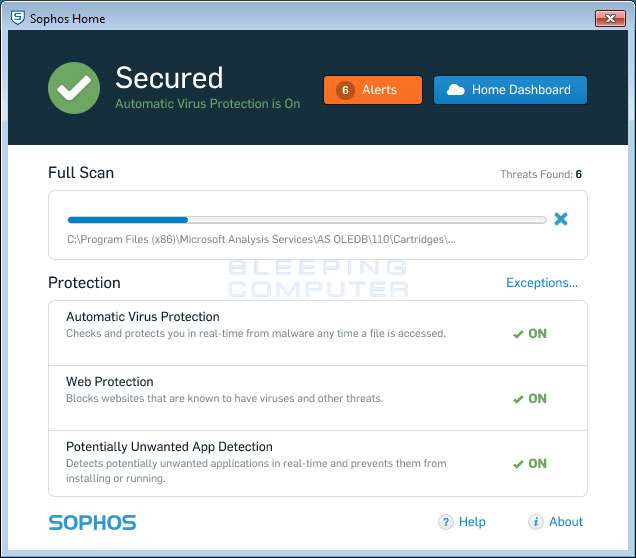Image resolution: width=636 pixels, height=558 pixels.
Task: Click the Sophos shield icon in title bar
Action: [x=17, y=18]
